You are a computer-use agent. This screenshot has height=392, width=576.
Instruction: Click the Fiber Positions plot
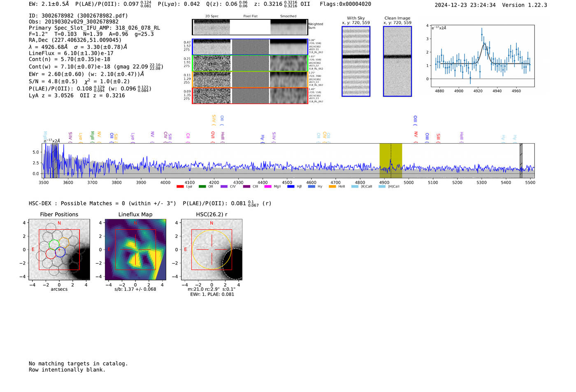(59, 250)
